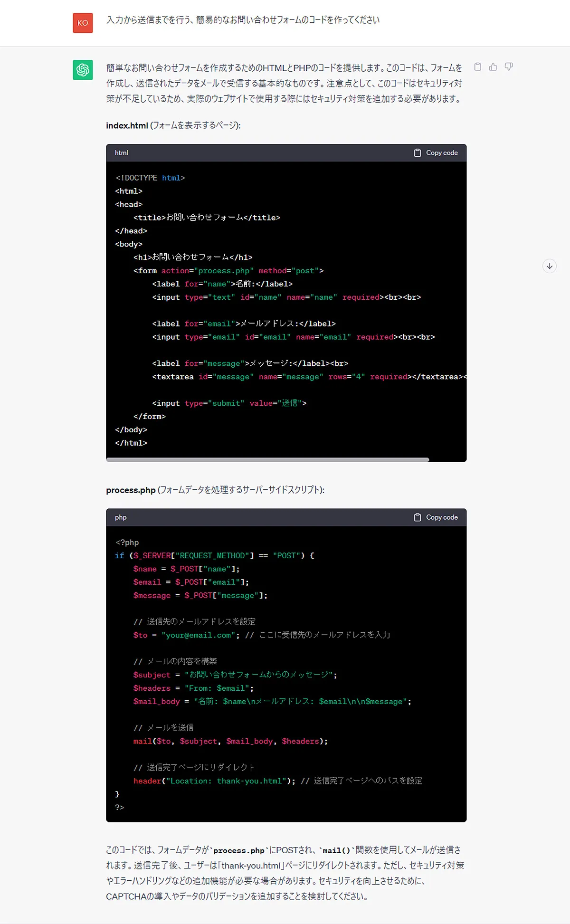This screenshot has width=570, height=924.
Task: Click the green ChatGPT logo avatar
Action: point(83,70)
